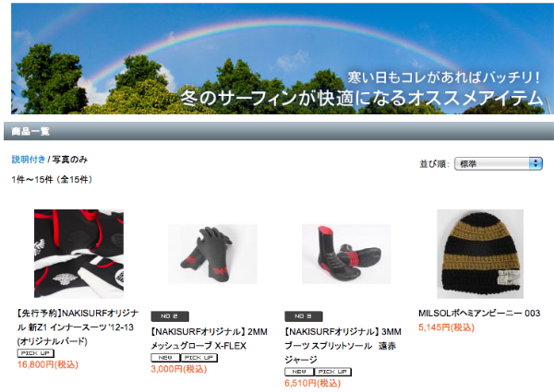The width and height of the screenshot is (554, 392).
Task: Open the 3MM ブーツ スプリットソール title link
Action: (343, 346)
